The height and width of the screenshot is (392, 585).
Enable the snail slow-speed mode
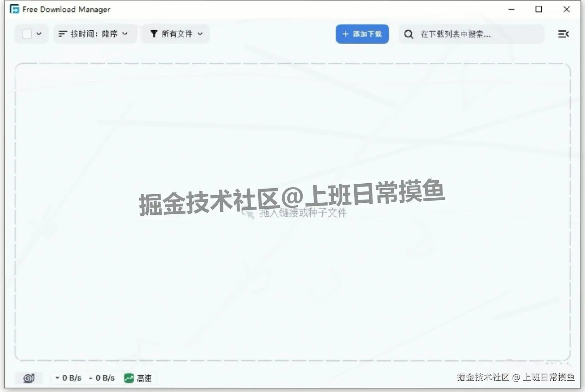click(29, 378)
